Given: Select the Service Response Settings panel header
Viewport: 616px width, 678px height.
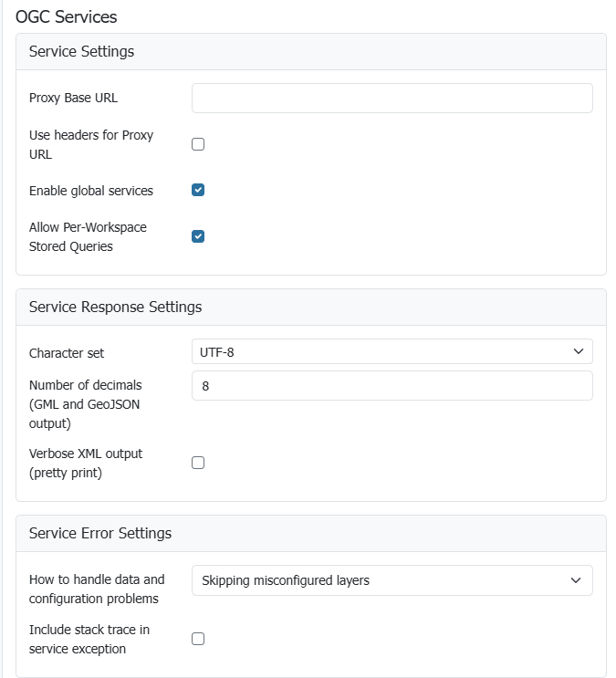Looking at the screenshot, I should coord(115,307).
